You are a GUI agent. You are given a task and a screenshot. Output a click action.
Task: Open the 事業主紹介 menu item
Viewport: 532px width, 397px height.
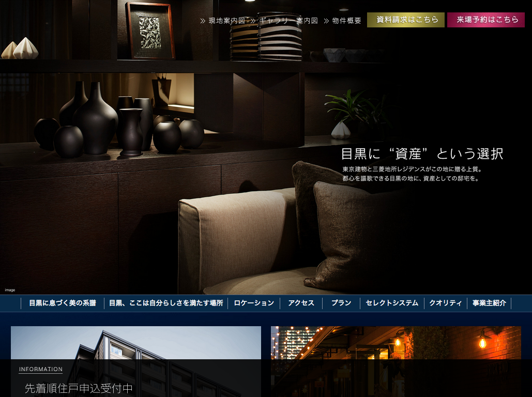[489, 303]
